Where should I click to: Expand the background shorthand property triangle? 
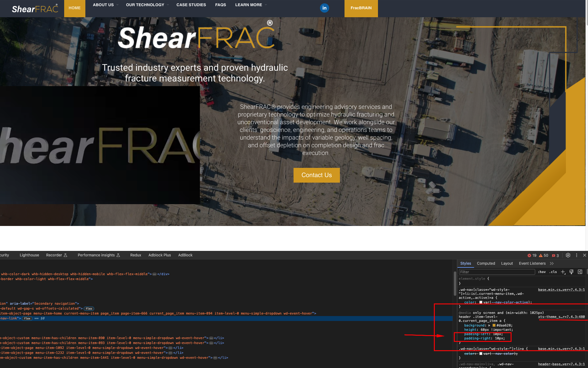coord(489,325)
